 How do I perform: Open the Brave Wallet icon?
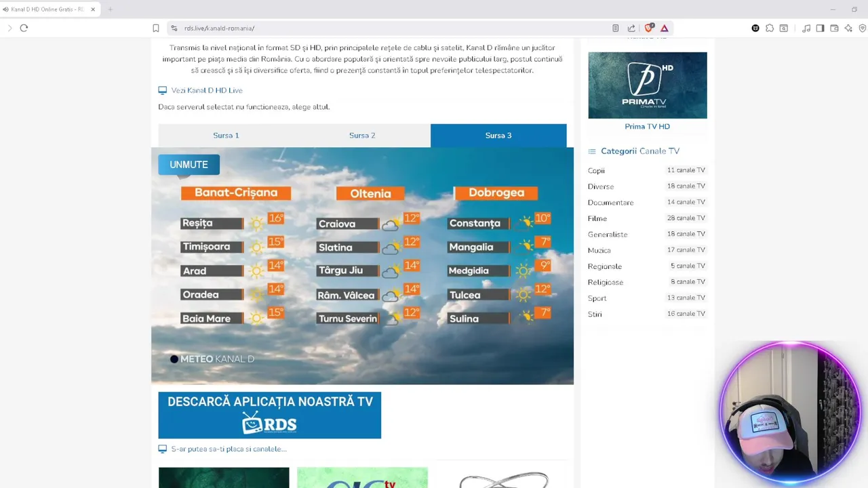click(834, 28)
